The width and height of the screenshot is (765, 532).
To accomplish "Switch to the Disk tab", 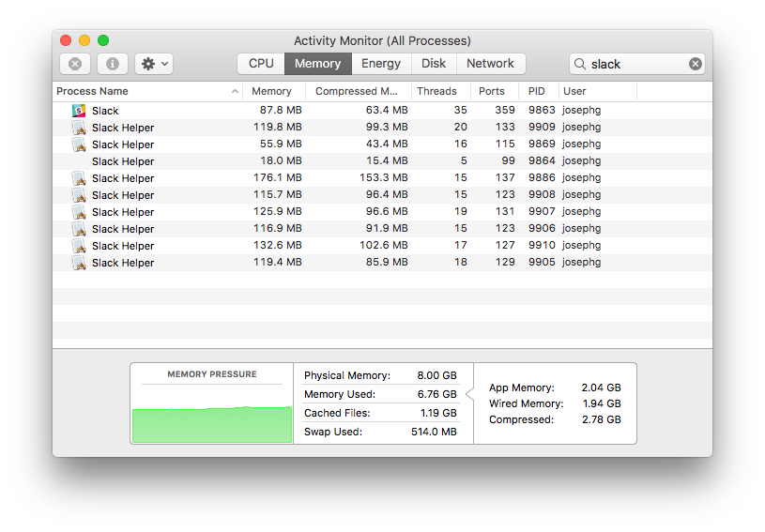I will point(434,64).
